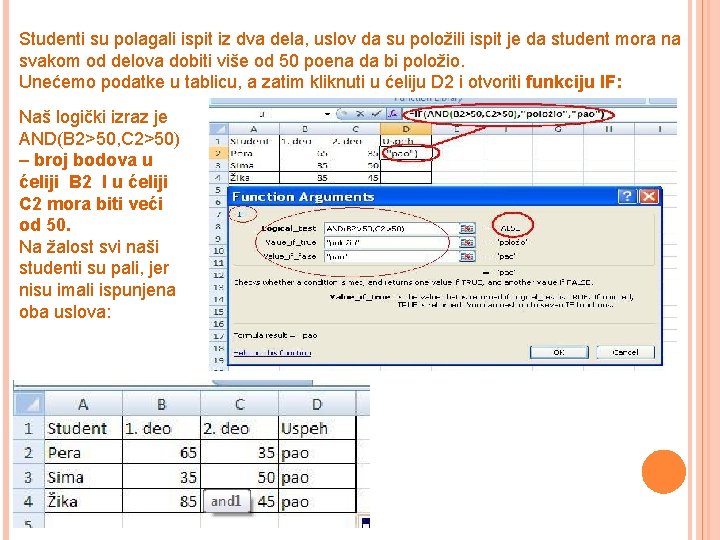Click cell D2 showing "pao" in upper sheet
Viewport: 720px width, 540px height.
coord(406,153)
